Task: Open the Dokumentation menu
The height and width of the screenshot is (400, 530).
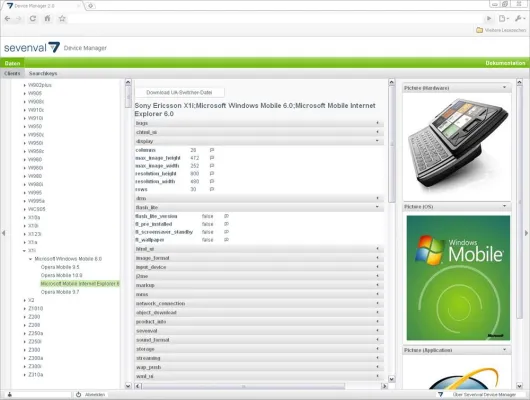Action: pyautogui.click(x=505, y=63)
